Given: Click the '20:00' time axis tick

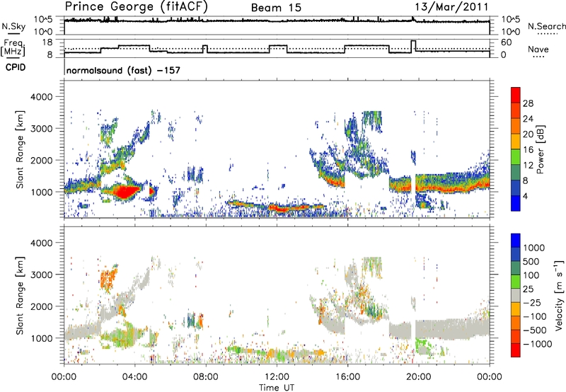Looking at the screenshot, I should coord(419,377).
